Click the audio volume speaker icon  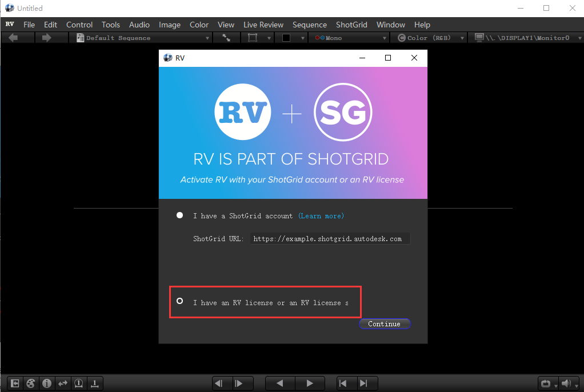(566, 383)
